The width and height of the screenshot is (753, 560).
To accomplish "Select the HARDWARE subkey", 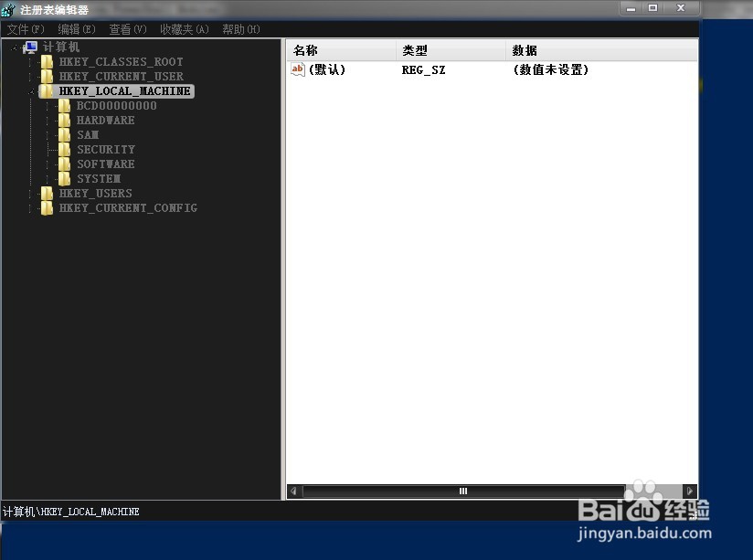I will 106,120.
